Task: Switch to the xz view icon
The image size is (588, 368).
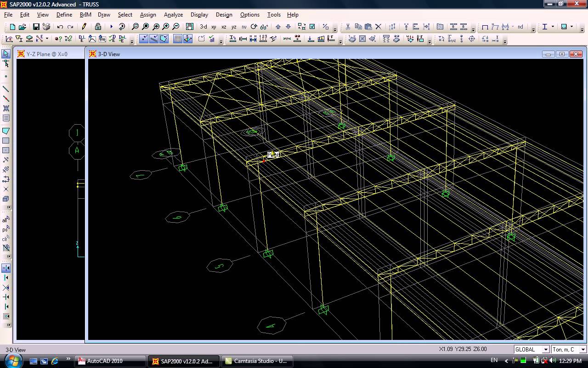Action: [223, 26]
